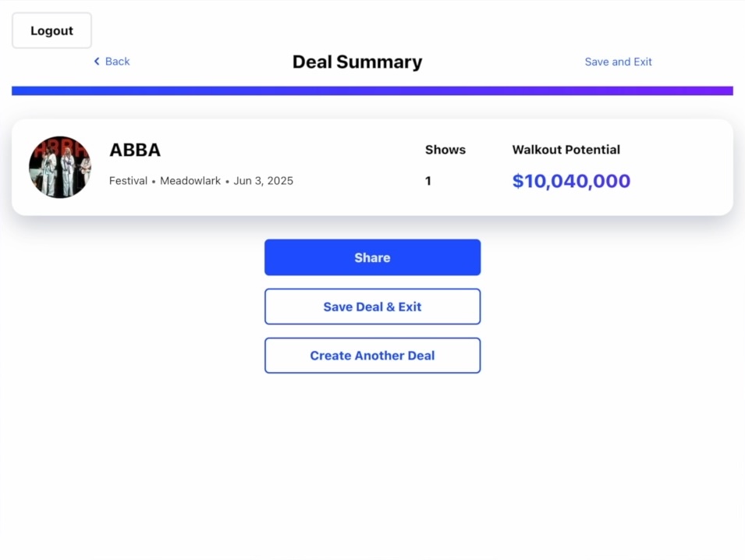Open the ABBA artist photo thumbnail
This screenshot has width=745, height=560.
pos(60,167)
